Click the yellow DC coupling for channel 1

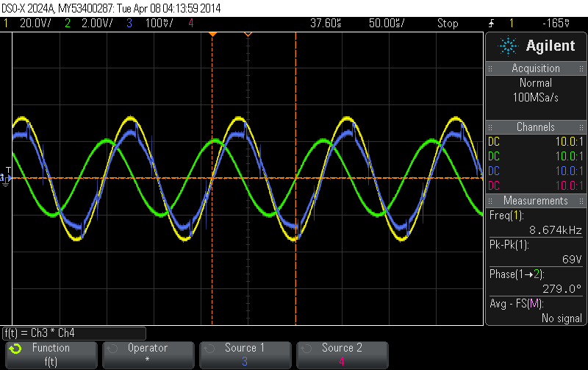point(494,141)
